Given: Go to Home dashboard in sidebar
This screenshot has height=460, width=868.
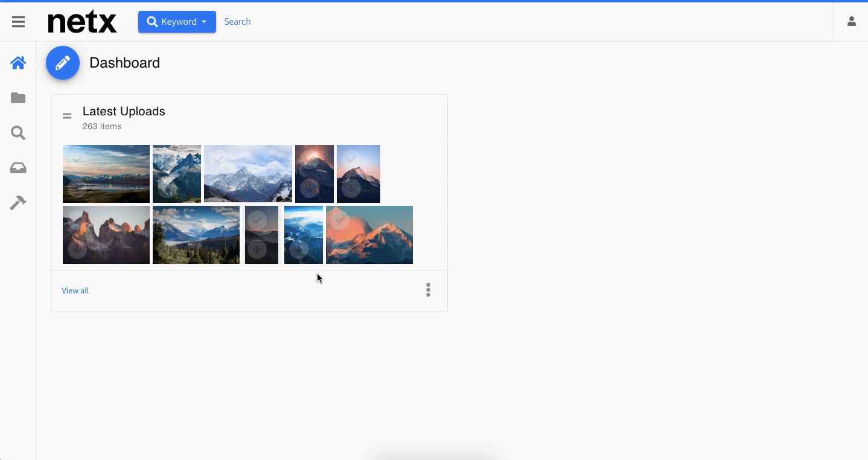Looking at the screenshot, I should (18, 63).
